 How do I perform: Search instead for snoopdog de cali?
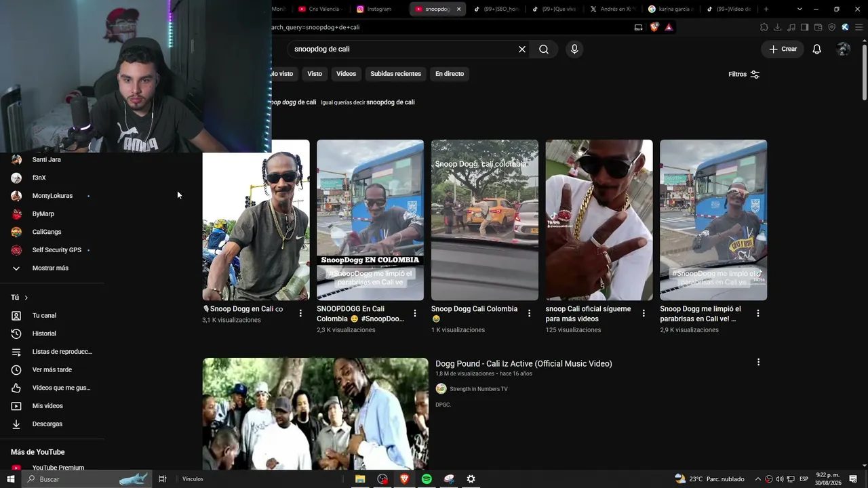[390, 102]
